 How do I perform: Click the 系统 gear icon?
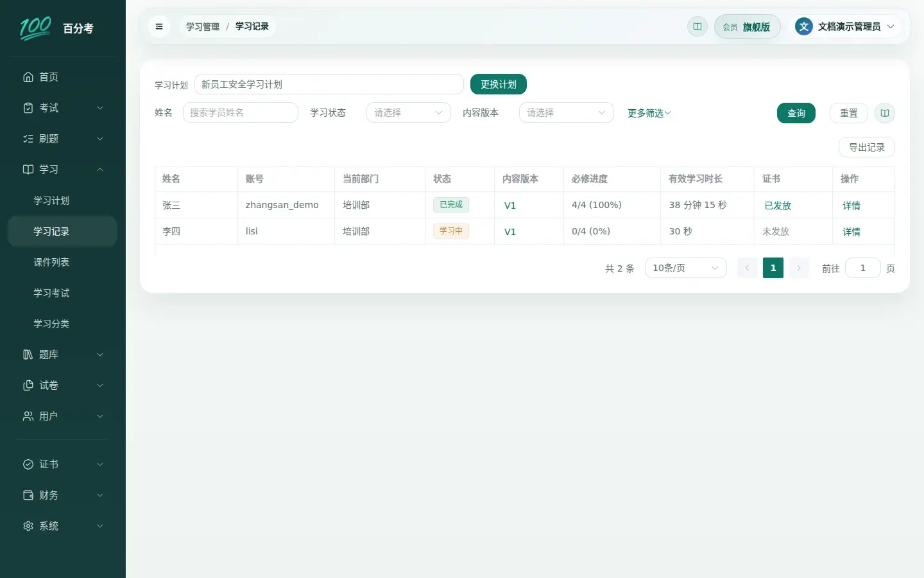(28, 526)
